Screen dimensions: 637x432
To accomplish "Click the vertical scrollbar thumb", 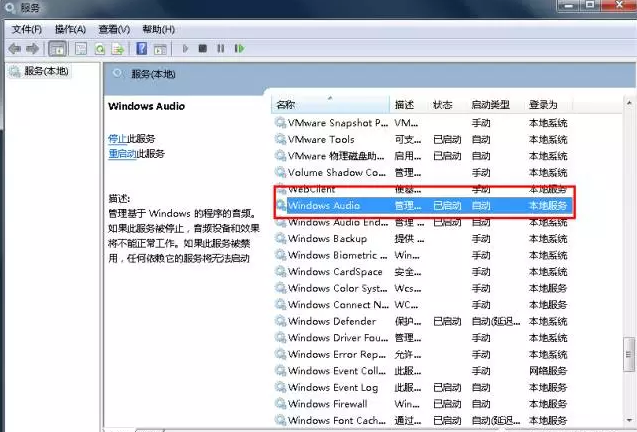I will click(628, 354).
